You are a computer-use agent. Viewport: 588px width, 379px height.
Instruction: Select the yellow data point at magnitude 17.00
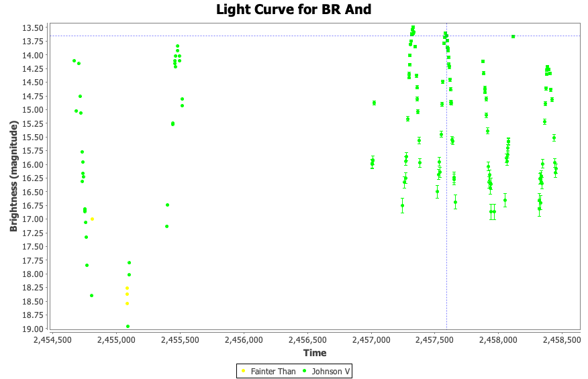(x=92, y=219)
